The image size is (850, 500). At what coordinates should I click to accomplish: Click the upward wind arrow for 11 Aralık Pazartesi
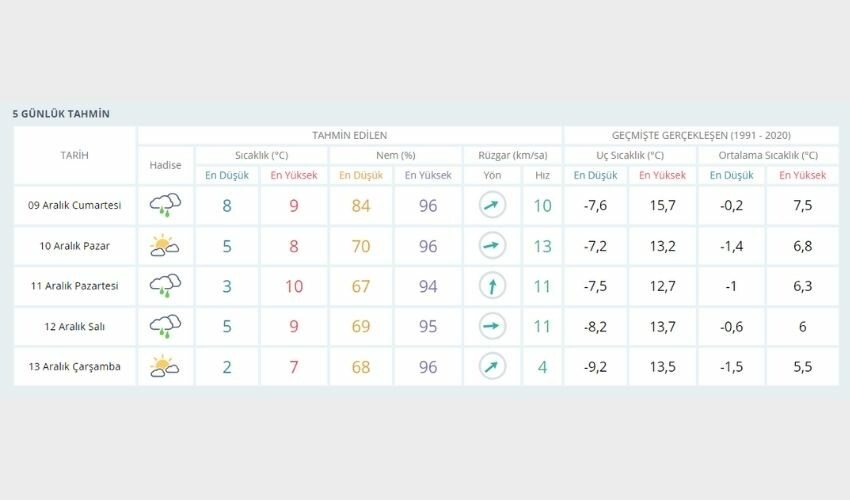492,287
